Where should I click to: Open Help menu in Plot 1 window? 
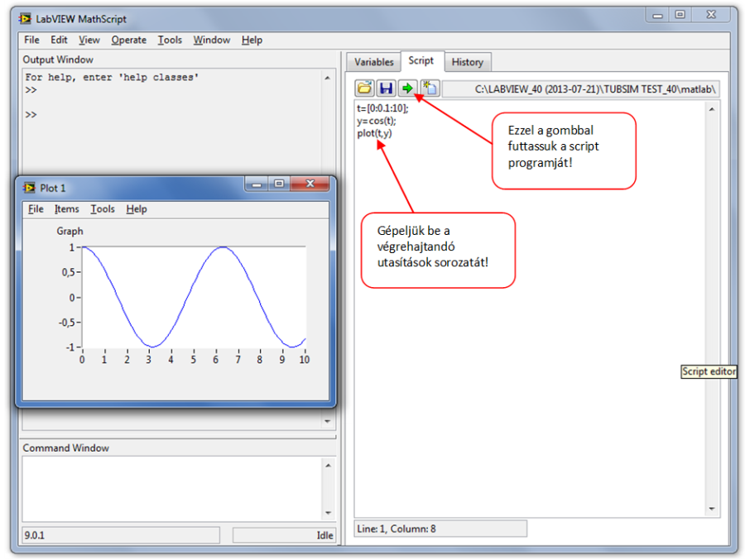point(137,209)
